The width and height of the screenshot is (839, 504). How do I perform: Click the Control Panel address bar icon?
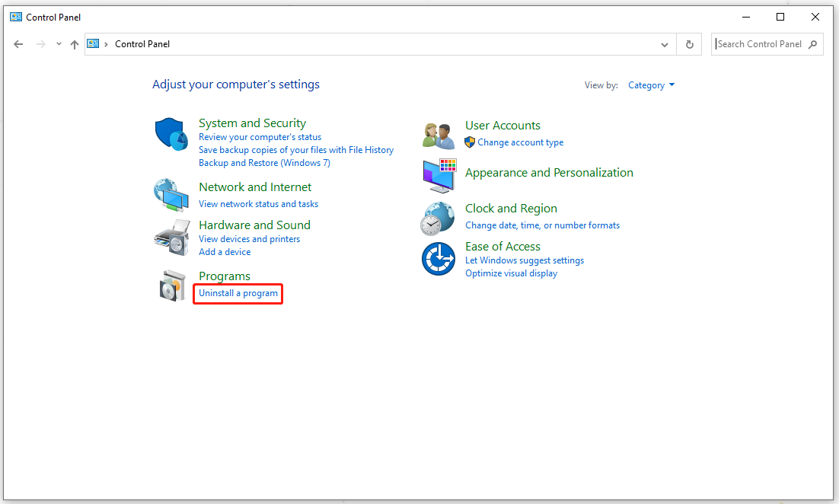click(93, 44)
